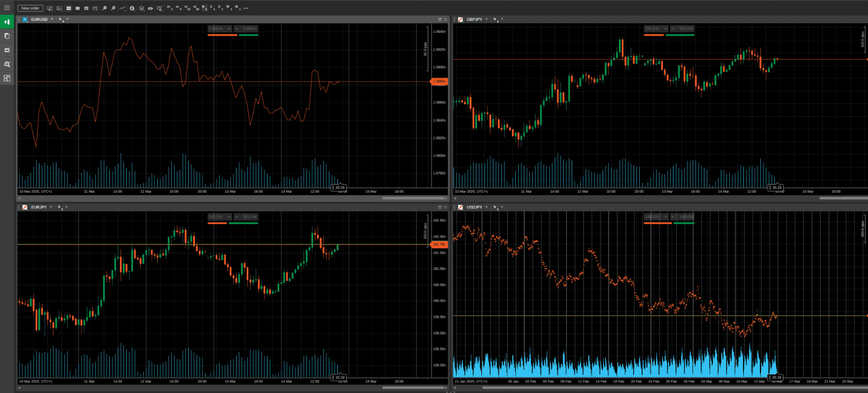Click the EURUSD buy price button
The width and height of the screenshot is (868, 393).
246,29
